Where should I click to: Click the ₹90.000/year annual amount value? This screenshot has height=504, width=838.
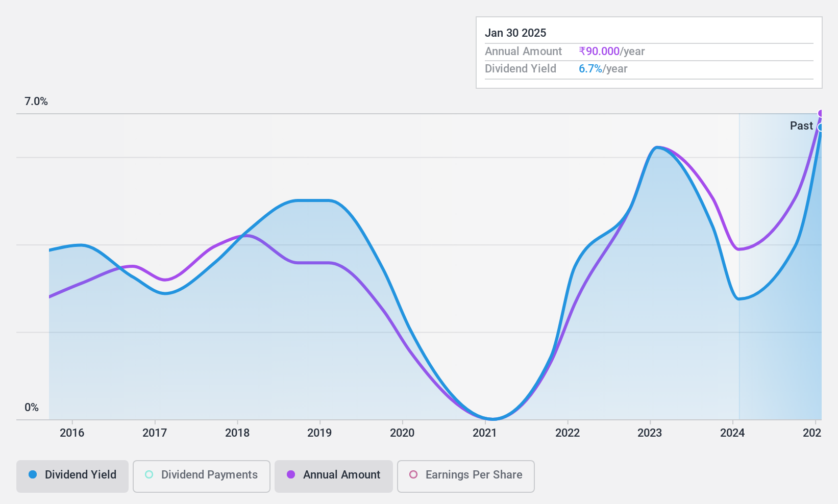pos(612,52)
